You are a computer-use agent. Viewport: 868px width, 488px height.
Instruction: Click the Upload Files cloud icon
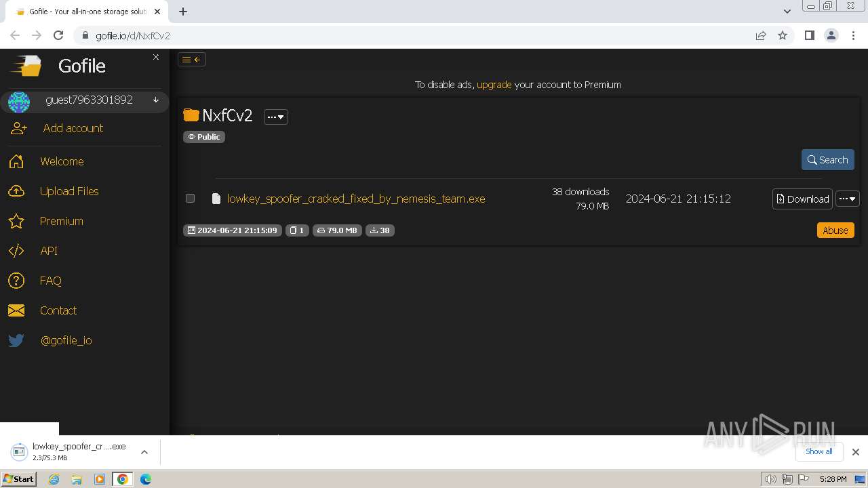point(16,191)
